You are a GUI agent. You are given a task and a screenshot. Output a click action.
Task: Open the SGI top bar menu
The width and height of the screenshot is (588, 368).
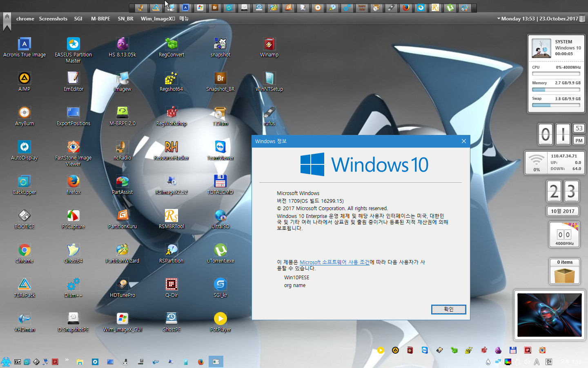tap(78, 19)
